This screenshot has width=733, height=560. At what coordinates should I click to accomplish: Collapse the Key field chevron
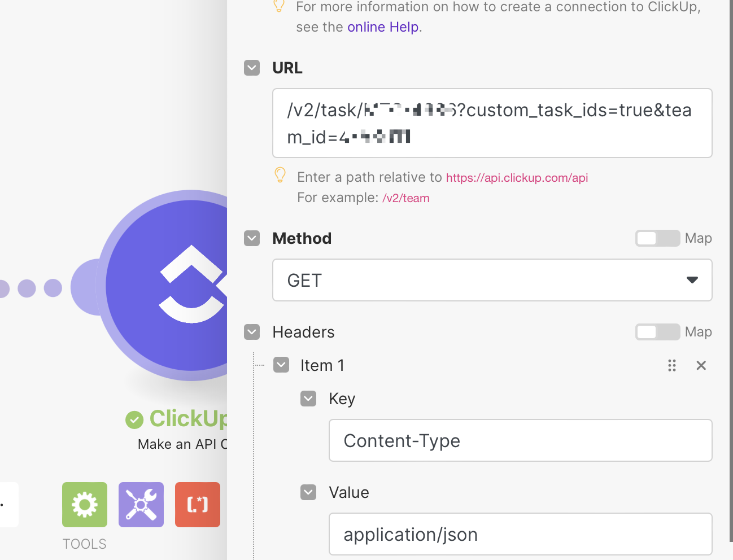click(308, 399)
